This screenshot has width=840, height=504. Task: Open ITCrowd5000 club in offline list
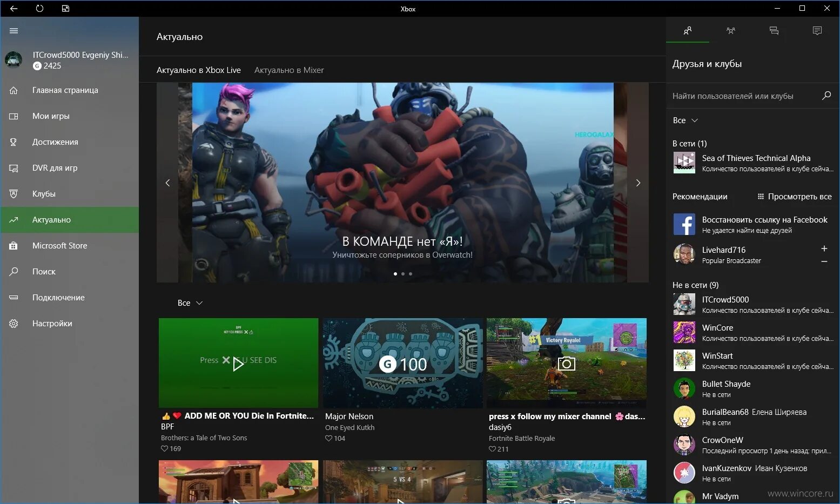[753, 305]
